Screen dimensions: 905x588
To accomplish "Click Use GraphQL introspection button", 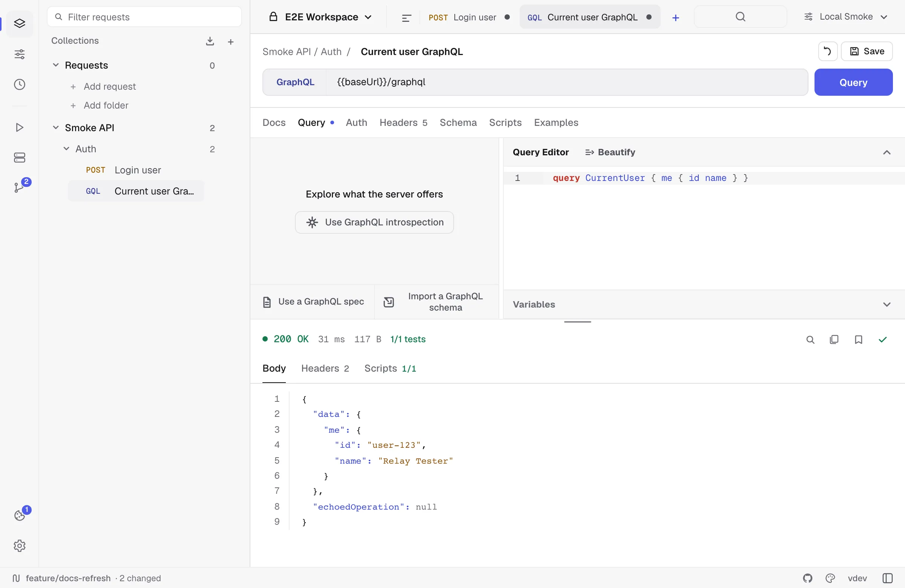I will coord(374,222).
